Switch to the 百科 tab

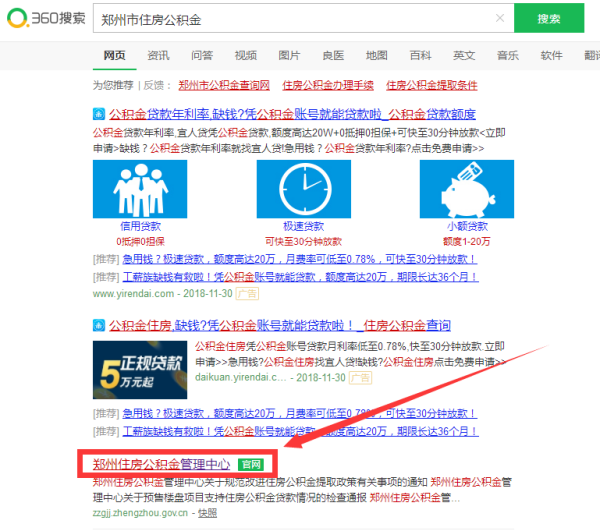[420, 55]
